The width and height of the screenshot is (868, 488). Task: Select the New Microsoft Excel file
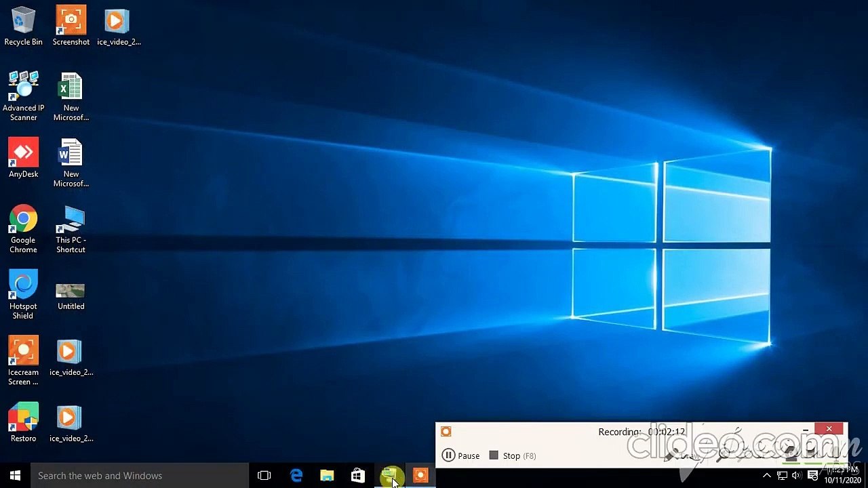coord(71,97)
